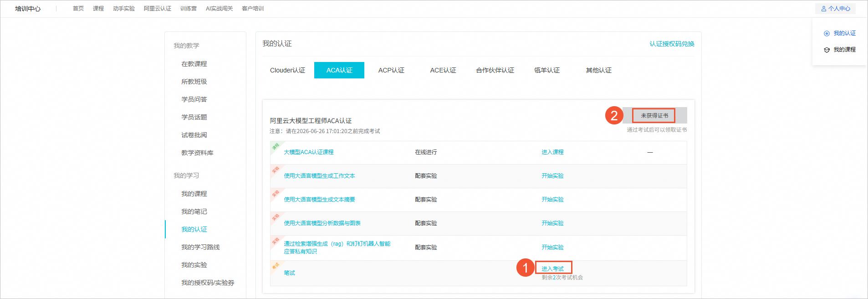This screenshot has height=299, width=868.
Task: Open 动手实验 in top navigation
Action: click(x=124, y=9)
